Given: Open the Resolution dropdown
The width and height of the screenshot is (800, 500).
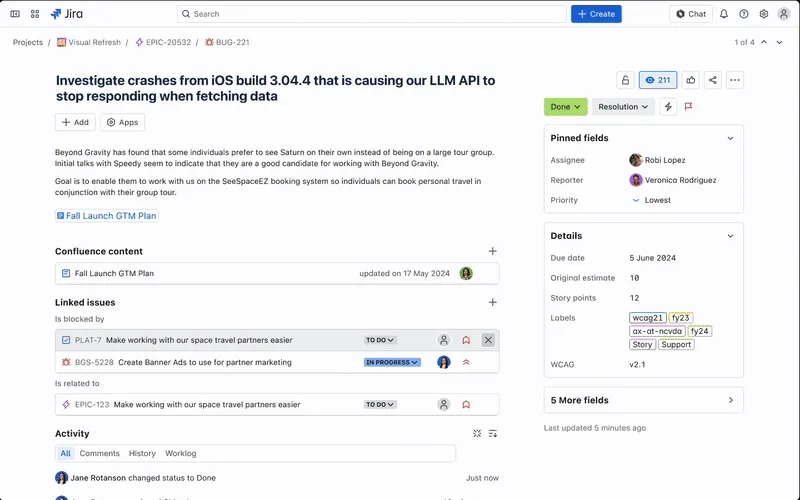Looking at the screenshot, I should (622, 107).
